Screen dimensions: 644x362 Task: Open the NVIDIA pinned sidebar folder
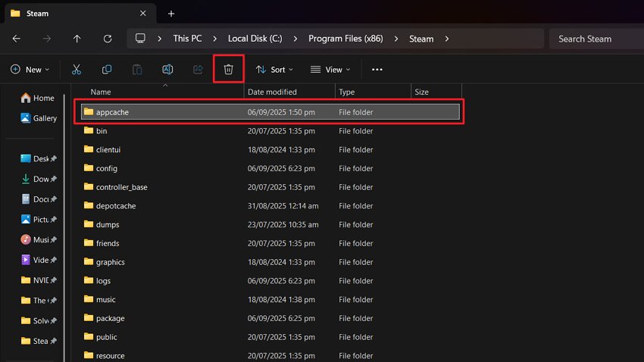point(39,280)
